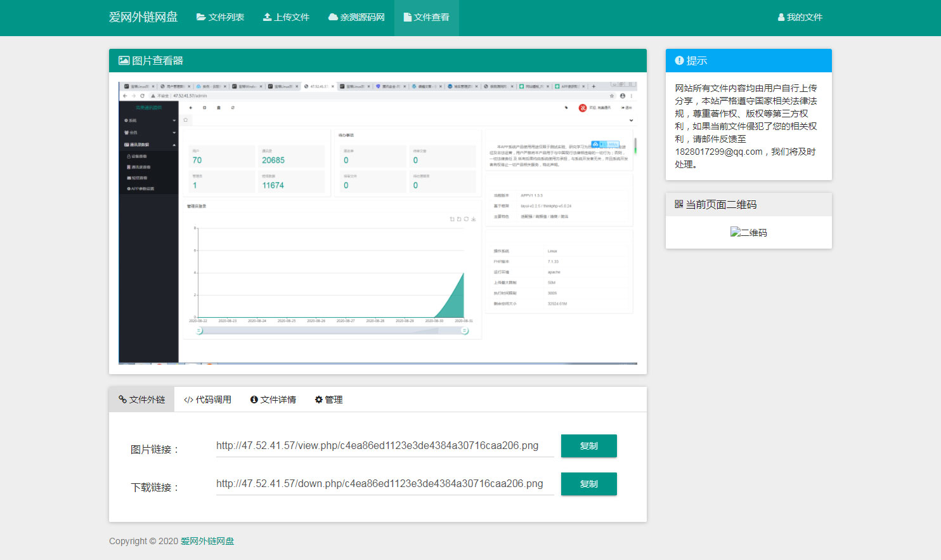Click 复制 button next to 图片链接
941x560 pixels.
pos(588,446)
